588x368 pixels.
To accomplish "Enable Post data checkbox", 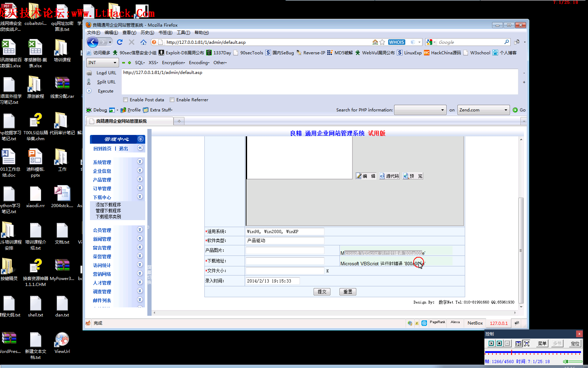I will [x=126, y=100].
